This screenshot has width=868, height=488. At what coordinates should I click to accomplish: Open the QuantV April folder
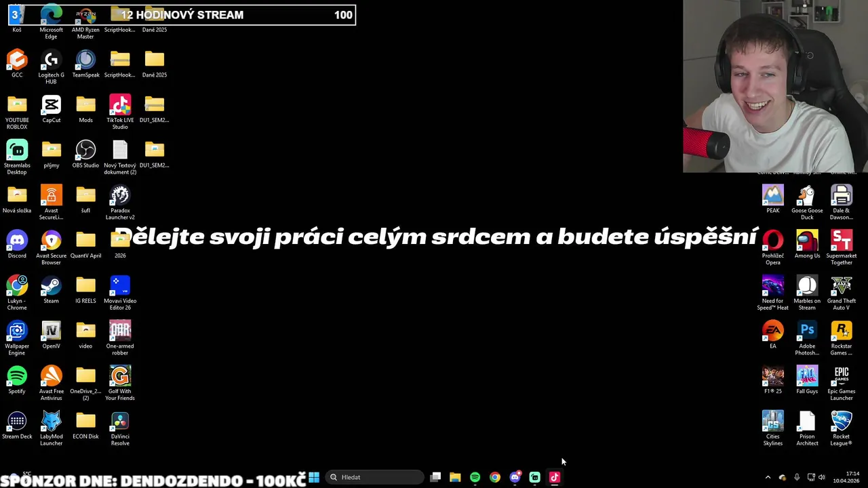click(85, 244)
